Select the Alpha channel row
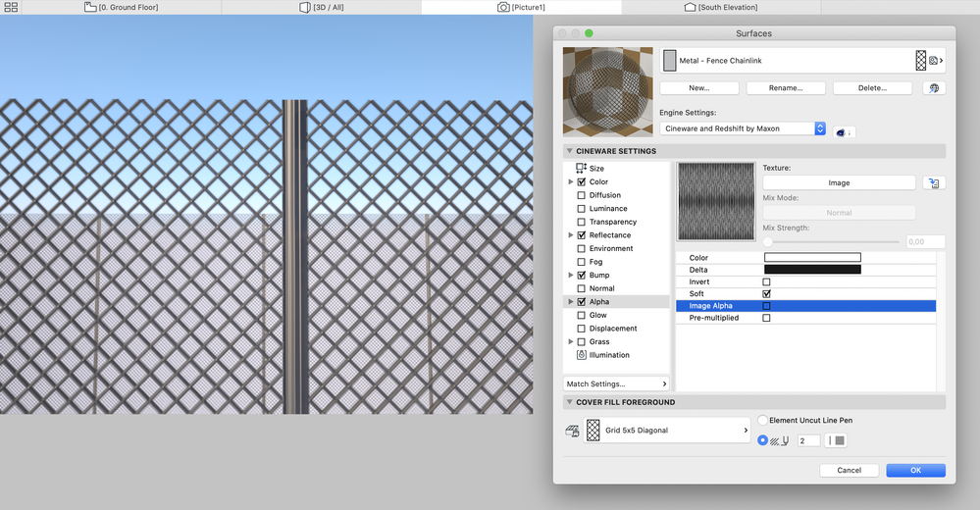The width and height of the screenshot is (980, 510). [616, 302]
